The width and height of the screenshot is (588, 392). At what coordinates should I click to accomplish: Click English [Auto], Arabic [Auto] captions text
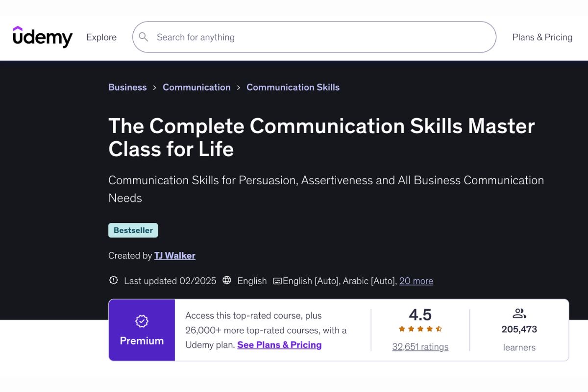[x=339, y=281]
